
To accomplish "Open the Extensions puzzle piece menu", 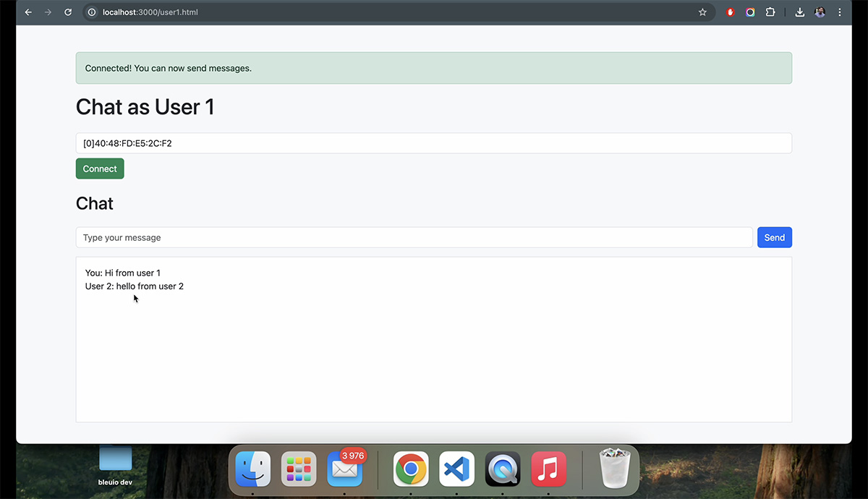I will (x=770, y=12).
